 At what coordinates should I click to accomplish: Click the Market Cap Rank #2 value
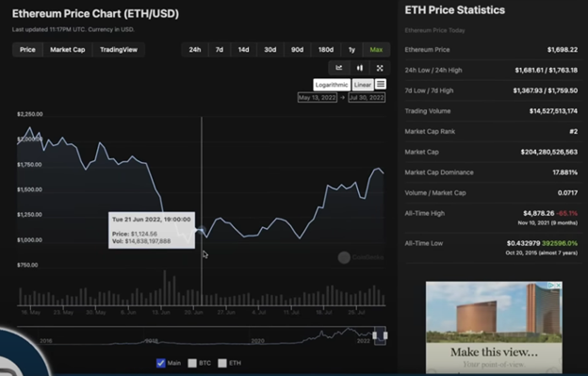(573, 132)
